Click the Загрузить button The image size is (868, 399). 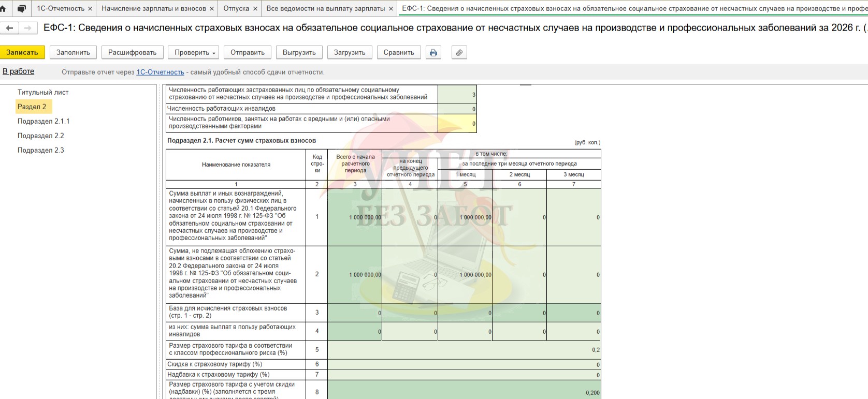(x=350, y=52)
